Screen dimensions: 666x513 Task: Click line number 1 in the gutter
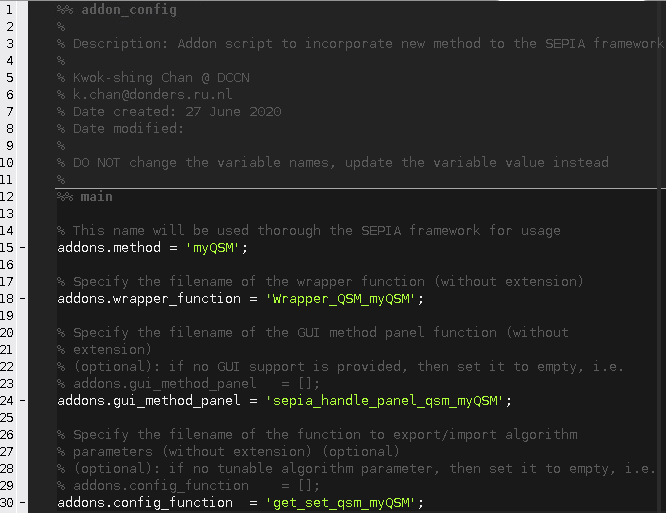9,9
